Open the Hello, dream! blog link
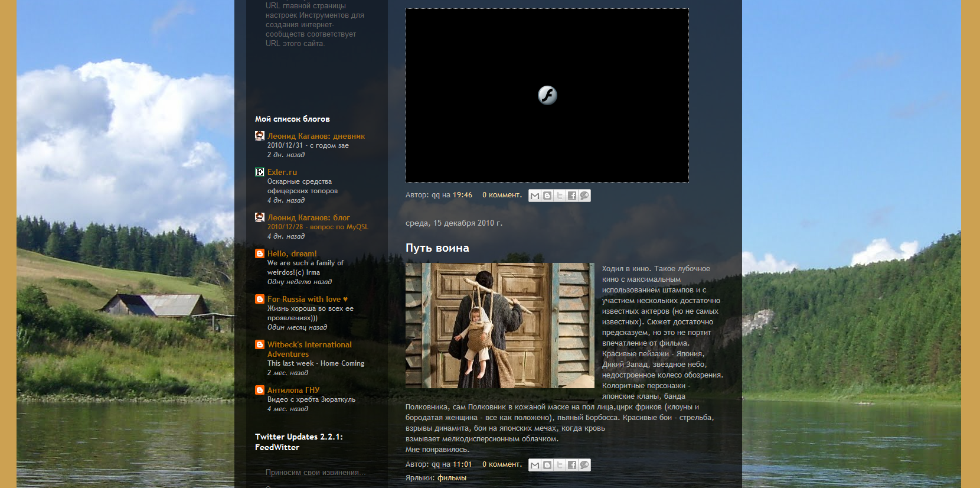Image resolution: width=980 pixels, height=488 pixels. (292, 253)
